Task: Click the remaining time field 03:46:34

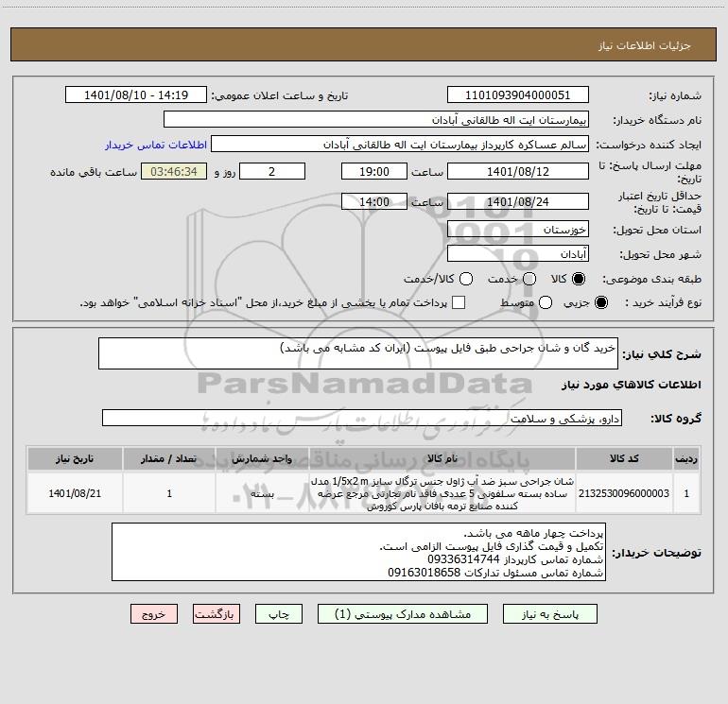Action: [174, 171]
